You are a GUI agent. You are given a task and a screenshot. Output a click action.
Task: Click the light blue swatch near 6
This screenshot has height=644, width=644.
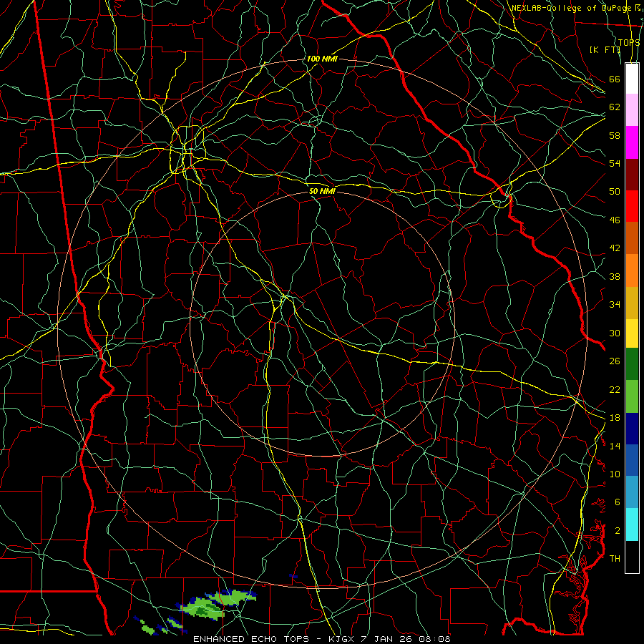coord(632,492)
